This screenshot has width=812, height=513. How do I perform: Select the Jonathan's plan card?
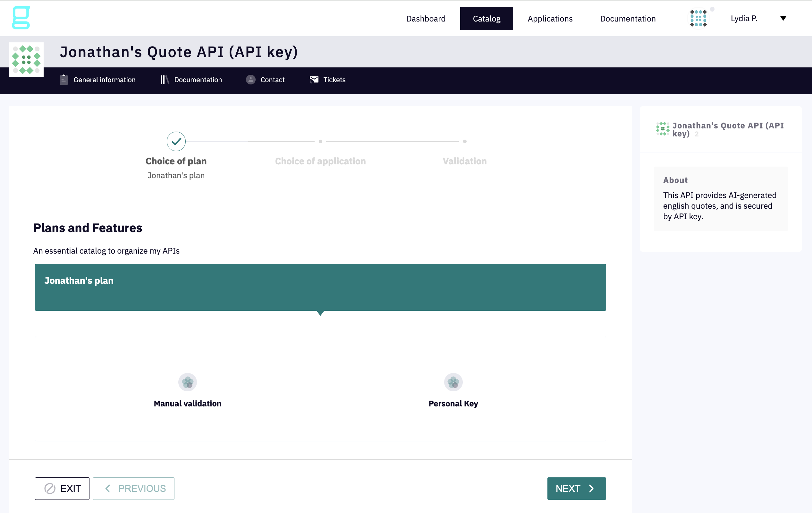pyautogui.click(x=320, y=287)
